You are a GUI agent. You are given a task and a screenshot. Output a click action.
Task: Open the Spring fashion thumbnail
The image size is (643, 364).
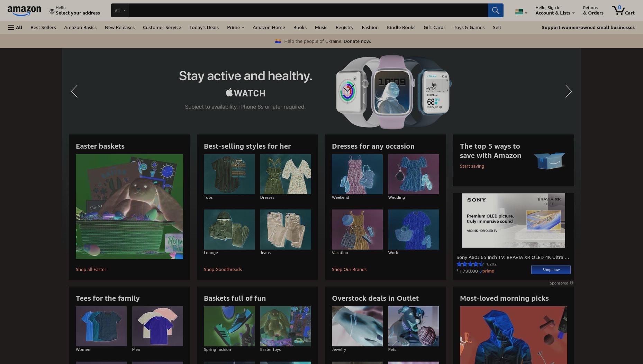click(229, 326)
